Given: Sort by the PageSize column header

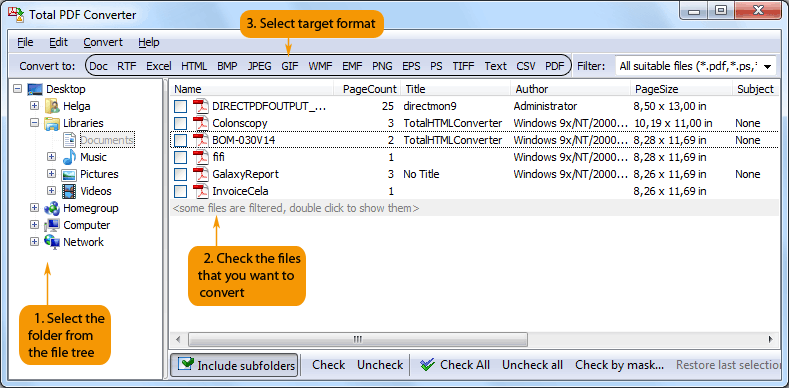Looking at the screenshot, I should pyautogui.click(x=682, y=89).
